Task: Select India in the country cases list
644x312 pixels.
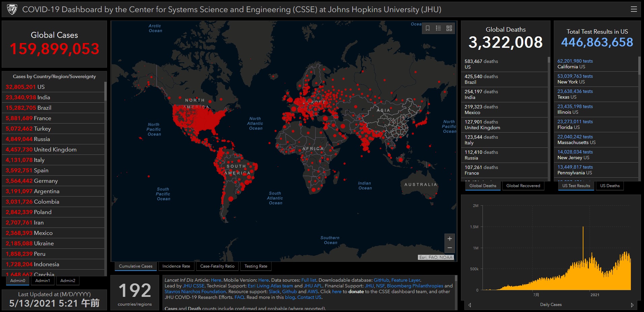Action: [x=44, y=97]
